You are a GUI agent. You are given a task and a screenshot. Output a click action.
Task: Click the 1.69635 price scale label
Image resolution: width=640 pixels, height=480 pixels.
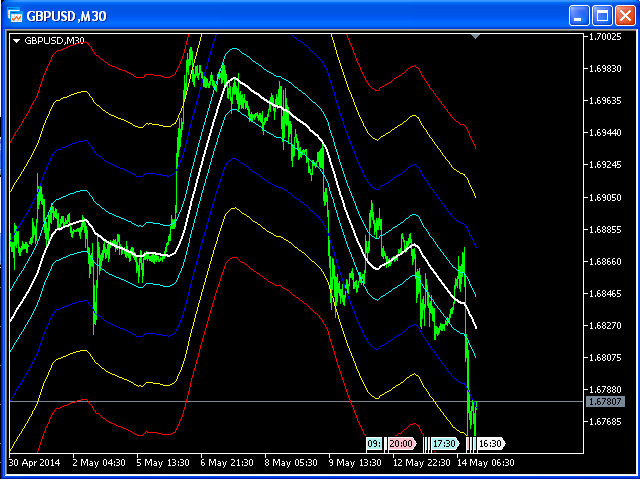point(604,101)
